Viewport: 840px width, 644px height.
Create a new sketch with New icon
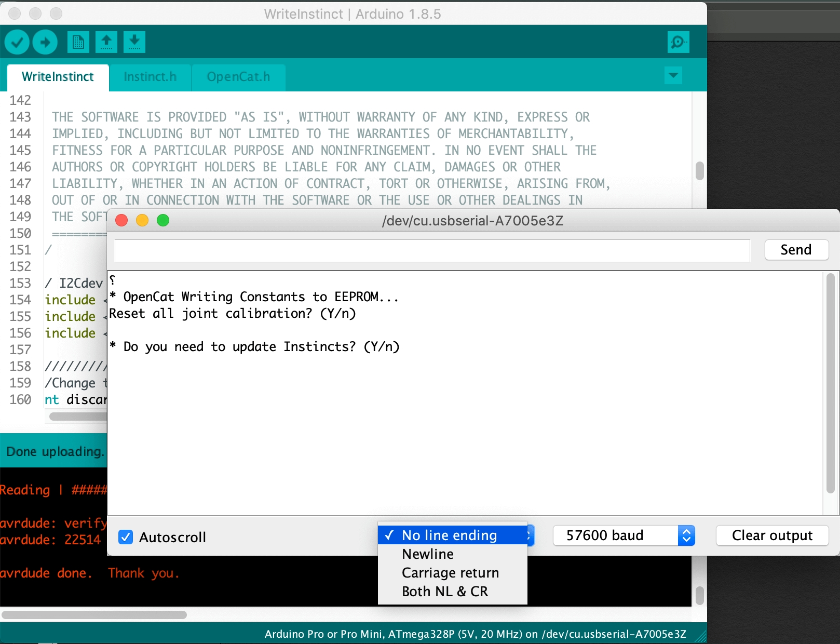[78, 42]
